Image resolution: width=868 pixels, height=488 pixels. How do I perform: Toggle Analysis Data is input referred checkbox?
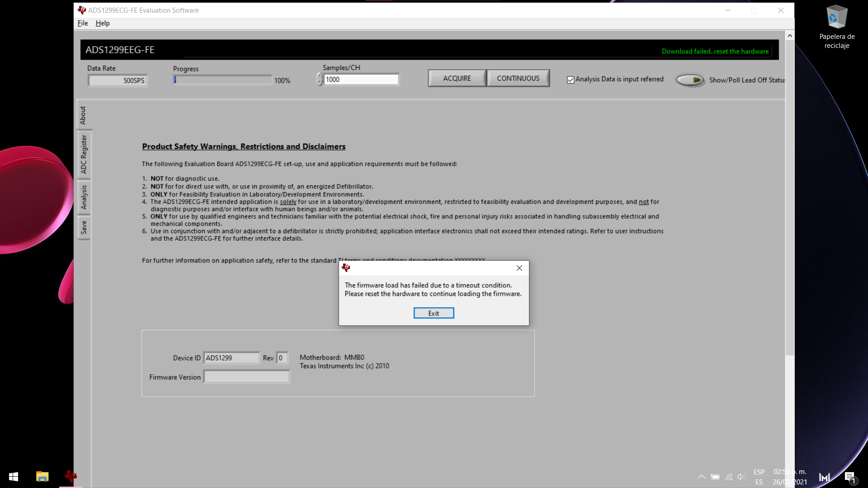coord(571,80)
